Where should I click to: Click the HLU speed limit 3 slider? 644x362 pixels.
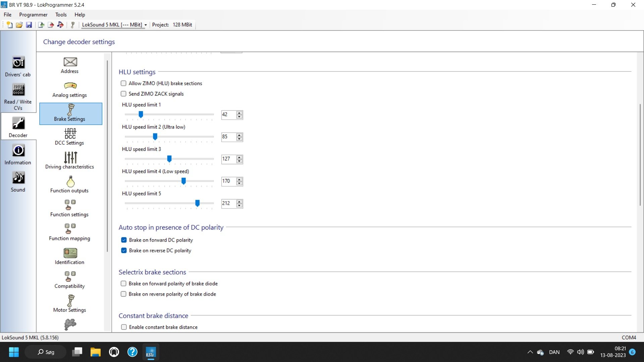pyautogui.click(x=169, y=159)
